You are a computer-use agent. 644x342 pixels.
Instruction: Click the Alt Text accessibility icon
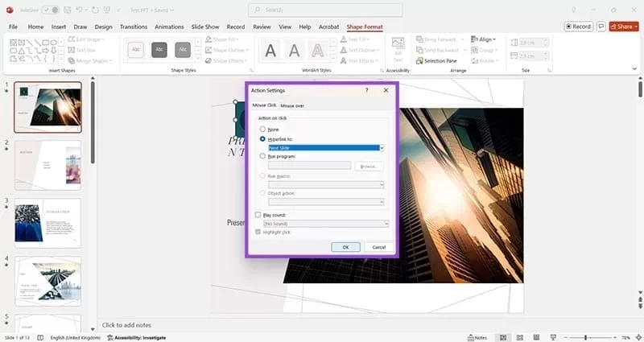pos(398,52)
